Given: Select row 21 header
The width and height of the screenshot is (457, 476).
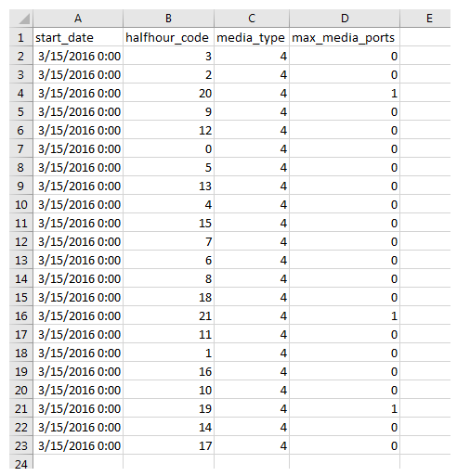Looking at the screenshot, I should (x=21, y=408).
